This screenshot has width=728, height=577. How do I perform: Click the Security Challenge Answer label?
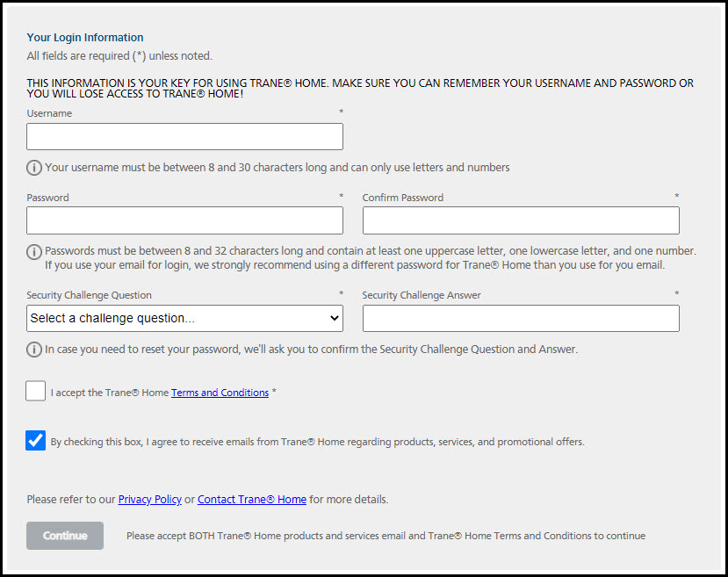(x=422, y=295)
